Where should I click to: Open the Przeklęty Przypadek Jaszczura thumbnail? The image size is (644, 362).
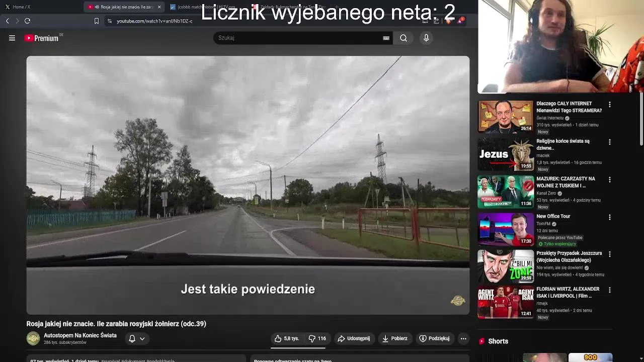[x=505, y=266]
